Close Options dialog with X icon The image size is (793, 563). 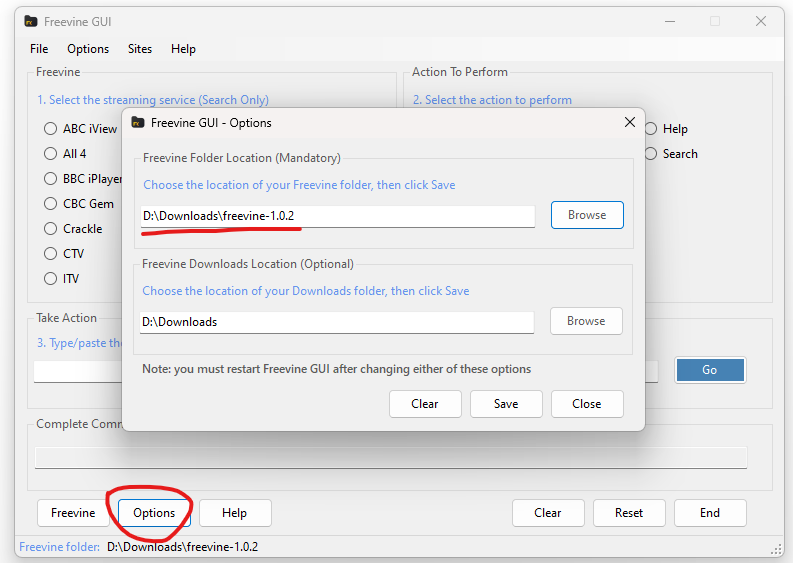point(630,122)
